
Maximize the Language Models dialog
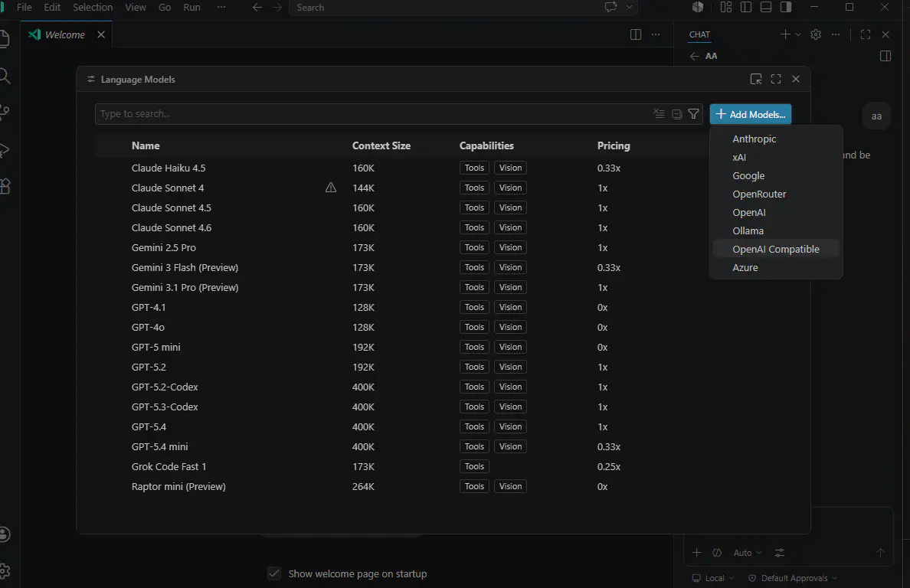(776, 79)
